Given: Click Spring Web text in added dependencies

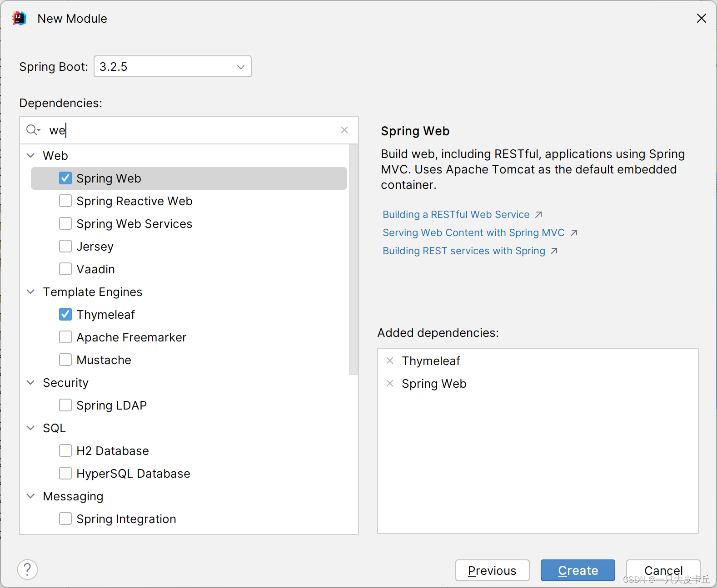Looking at the screenshot, I should click(434, 384).
